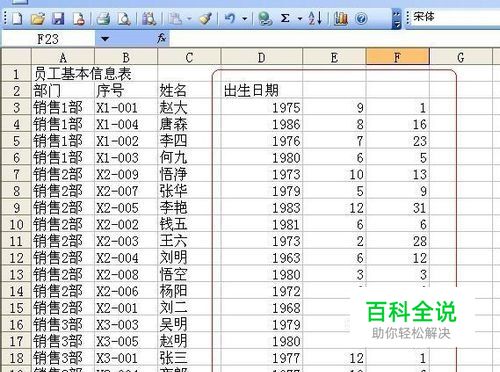This screenshot has height=372, width=500.
Task: Select column A header
Action: pos(63,57)
